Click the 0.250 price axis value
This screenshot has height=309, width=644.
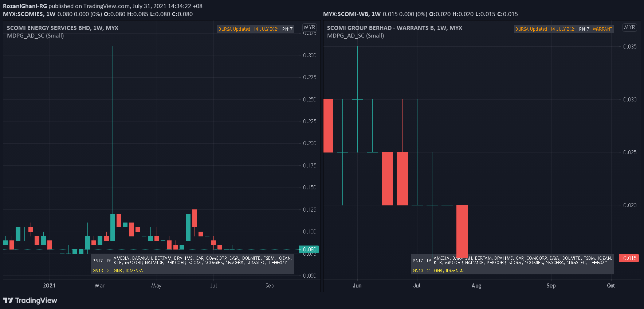click(310, 99)
